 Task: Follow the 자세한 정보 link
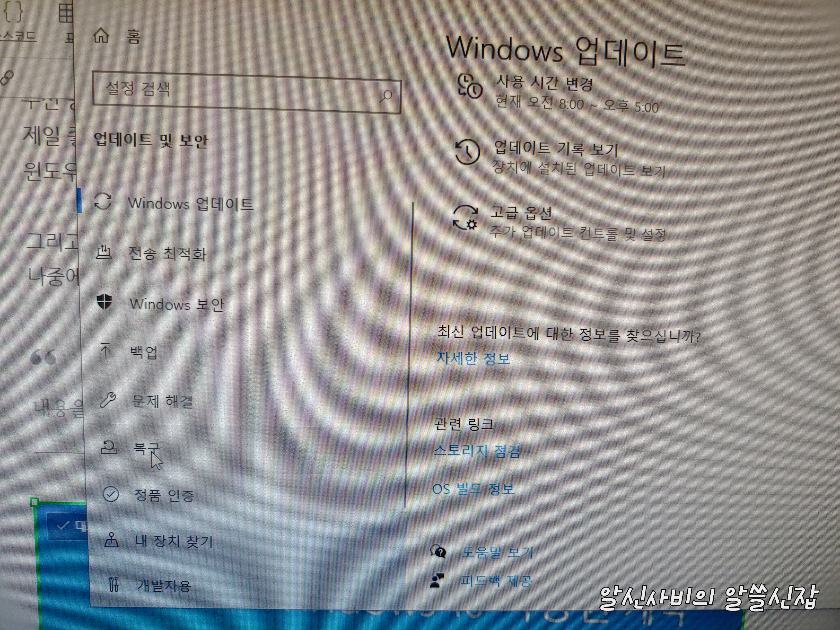tap(473, 358)
